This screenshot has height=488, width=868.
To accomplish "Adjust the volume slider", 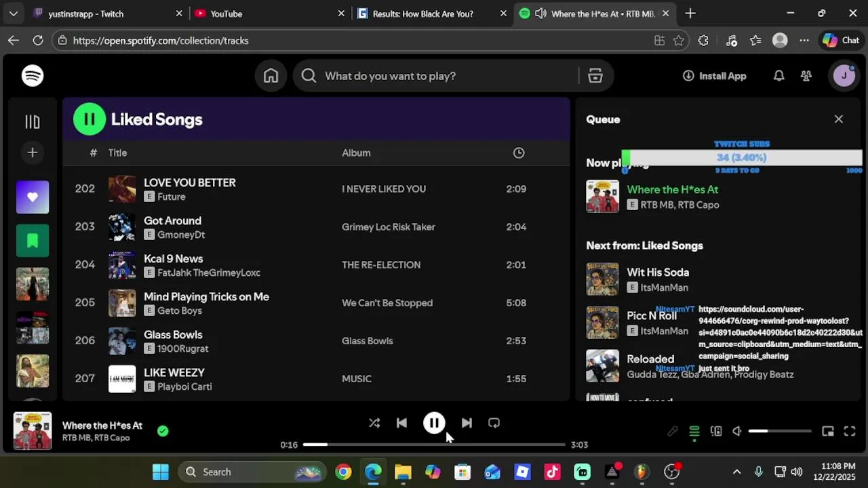I will click(x=780, y=431).
